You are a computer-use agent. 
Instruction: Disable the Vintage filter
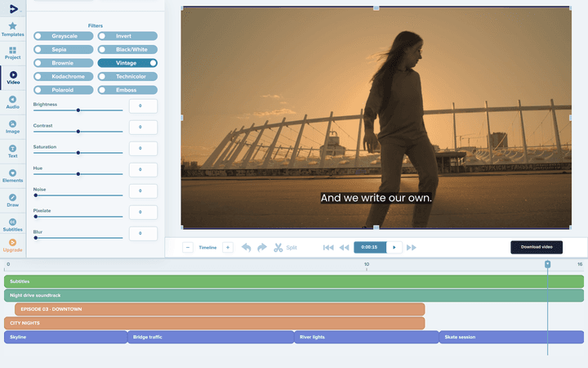(x=127, y=63)
